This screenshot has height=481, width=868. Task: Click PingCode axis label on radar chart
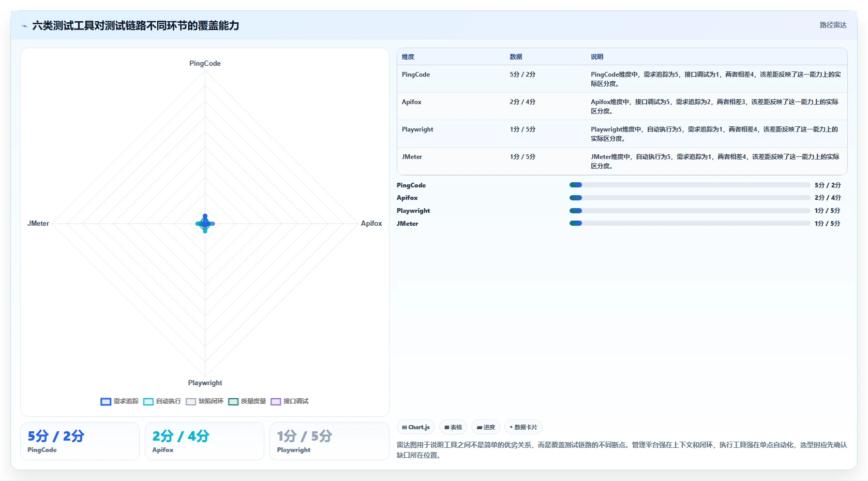(205, 63)
